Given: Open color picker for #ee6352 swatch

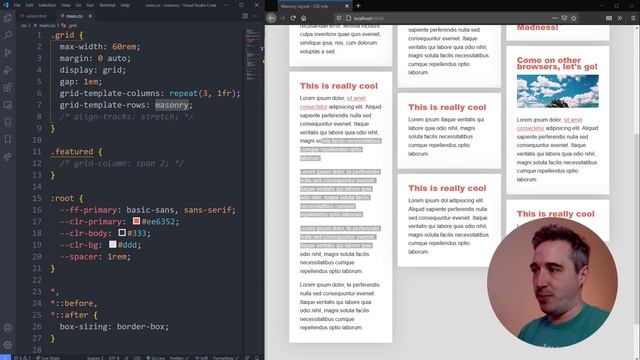Looking at the screenshot, I should (x=136, y=221).
